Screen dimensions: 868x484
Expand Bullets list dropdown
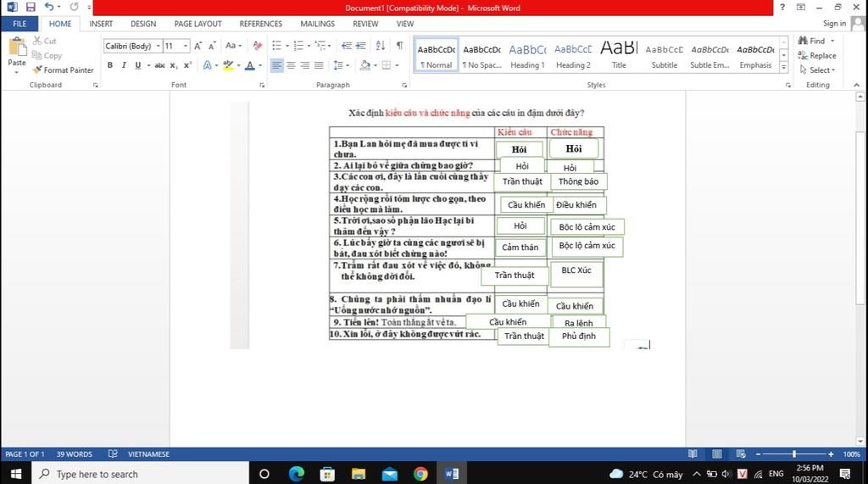click(287, 46)
